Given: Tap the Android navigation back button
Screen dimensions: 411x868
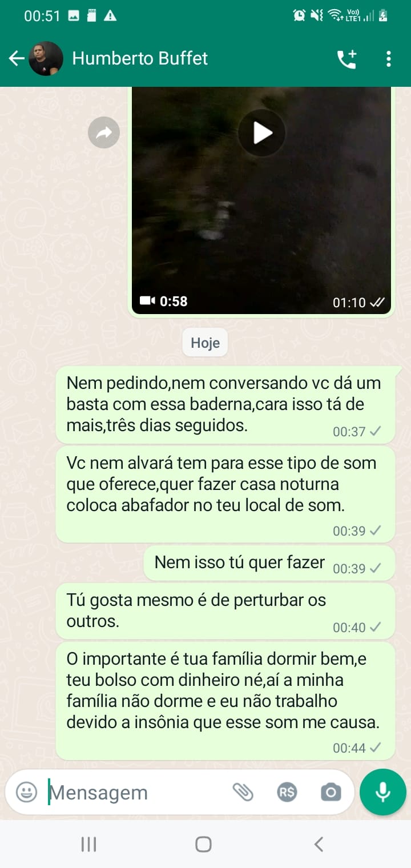Looking at the screenshot, I should (319, 844).
